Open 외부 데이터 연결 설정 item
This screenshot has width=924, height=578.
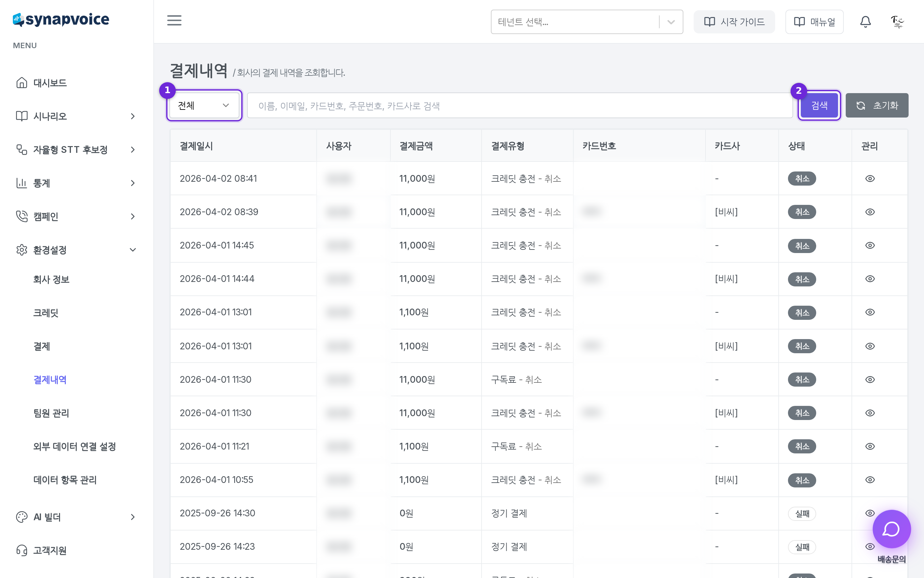click(74, 446)
